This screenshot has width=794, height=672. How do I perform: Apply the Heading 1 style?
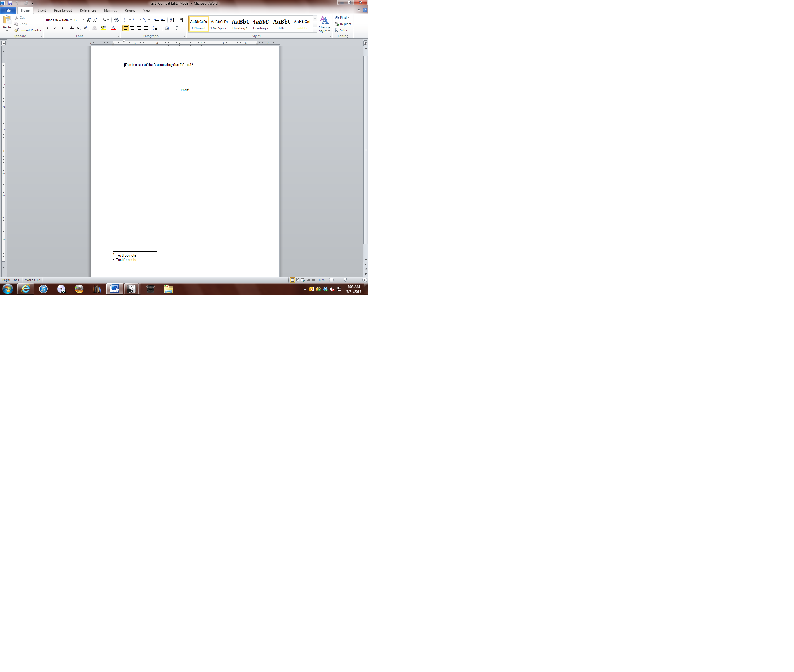(240, 24)
